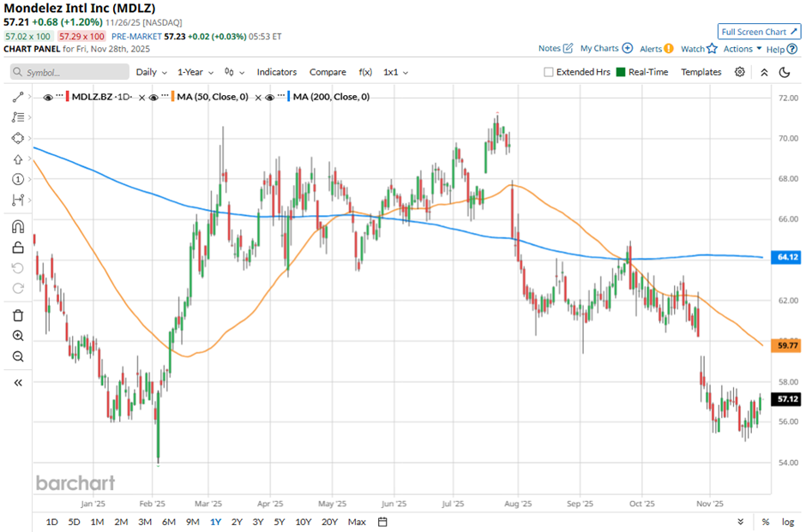Hide the MA (50, Close, 0) line
This screenshot has width=806, height=532.
(153, 97)
